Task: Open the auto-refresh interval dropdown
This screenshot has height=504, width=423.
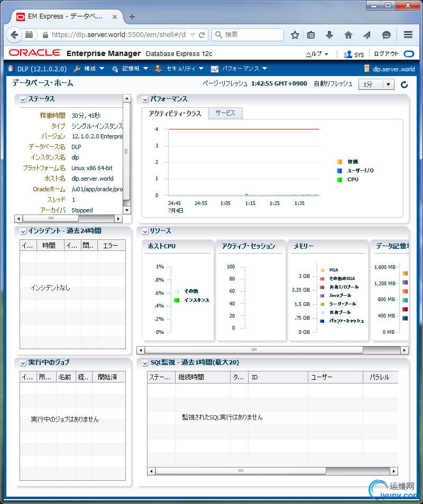Action: pos(376,85)
